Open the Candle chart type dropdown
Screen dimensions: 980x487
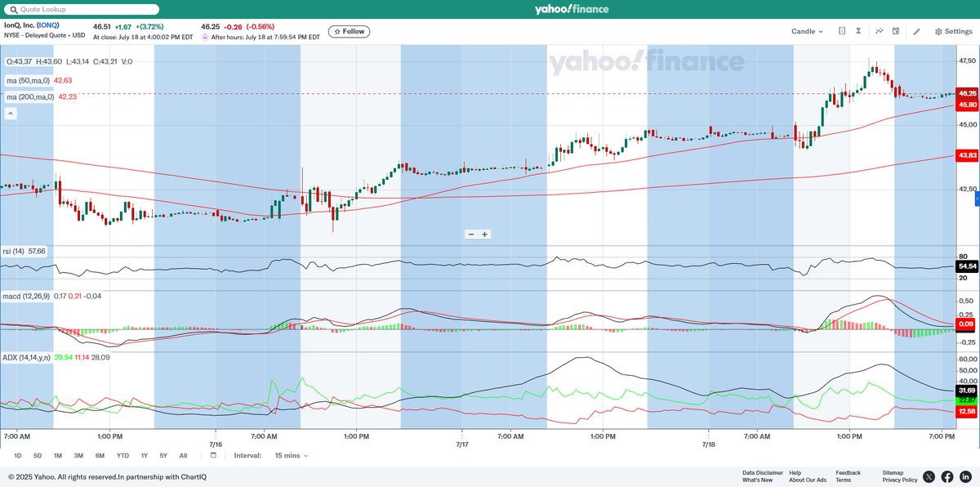(807, 31)
